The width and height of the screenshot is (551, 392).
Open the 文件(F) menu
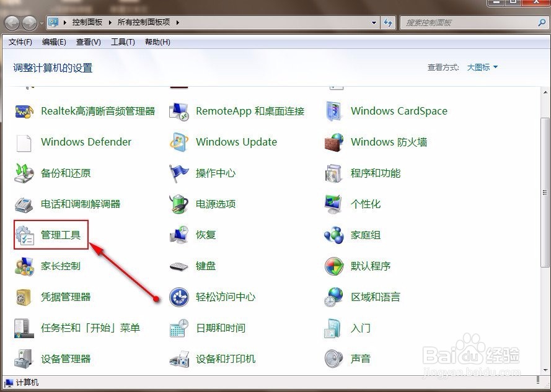coord(20,42)
